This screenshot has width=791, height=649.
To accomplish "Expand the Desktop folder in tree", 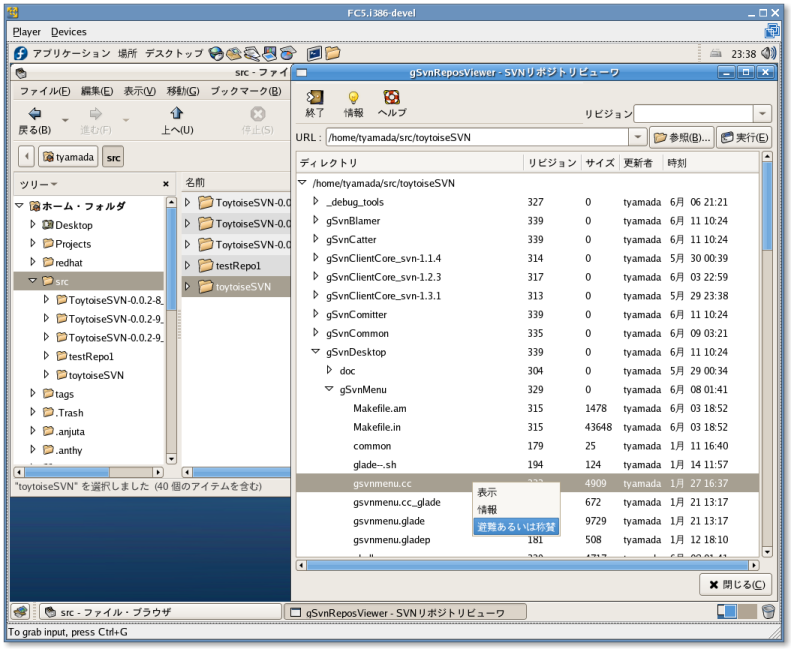I will tap(33, 224).
